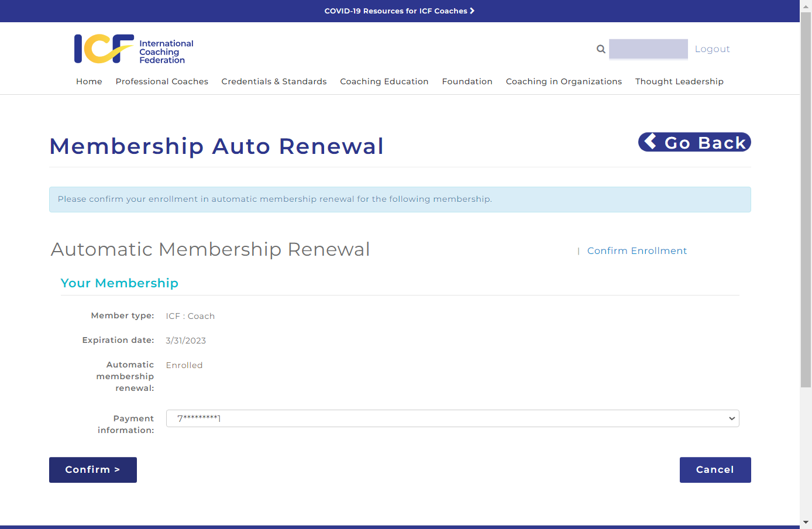
Task: Click the Go Back arrow button
Action: pyautogui.click(x=694, y=142)
